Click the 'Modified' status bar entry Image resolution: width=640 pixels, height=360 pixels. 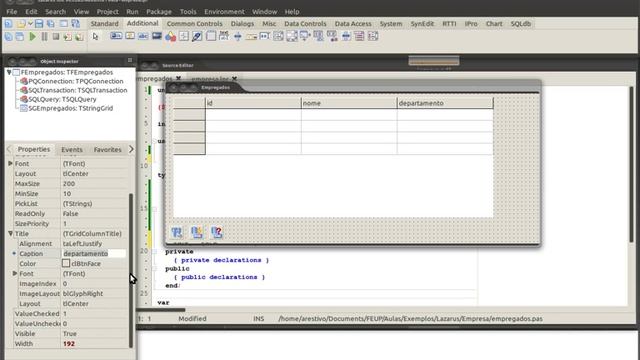(x=192, y=319)
